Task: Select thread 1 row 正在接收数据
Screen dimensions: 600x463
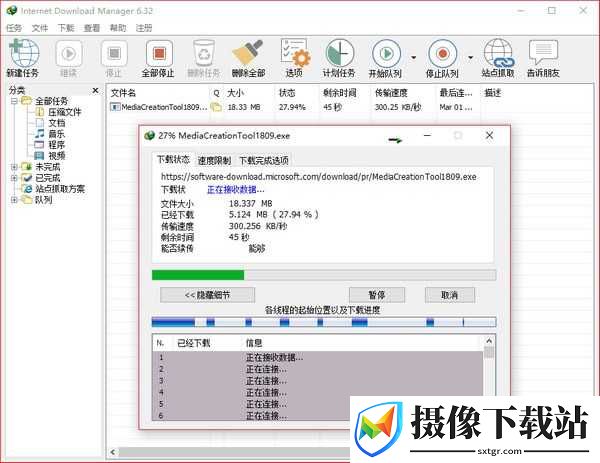Action: point(318,358)
